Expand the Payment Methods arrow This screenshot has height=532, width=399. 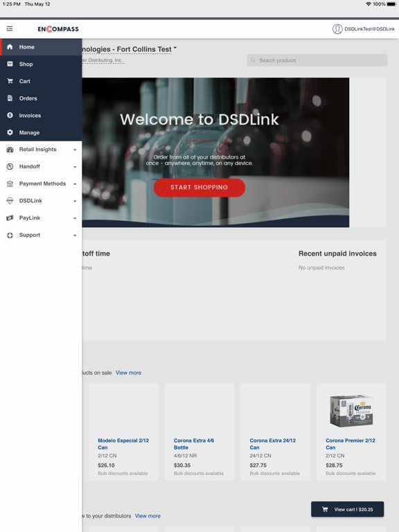click(x=75, y=184)
